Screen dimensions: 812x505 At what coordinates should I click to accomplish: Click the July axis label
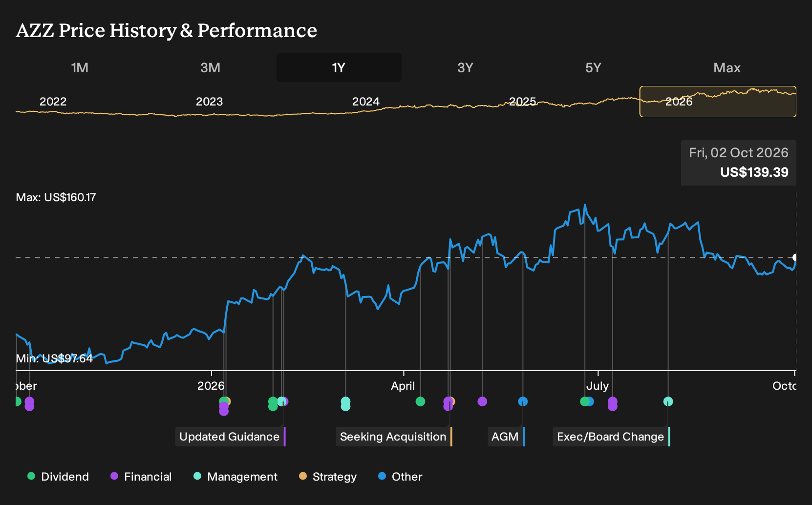tap(598, 386)
